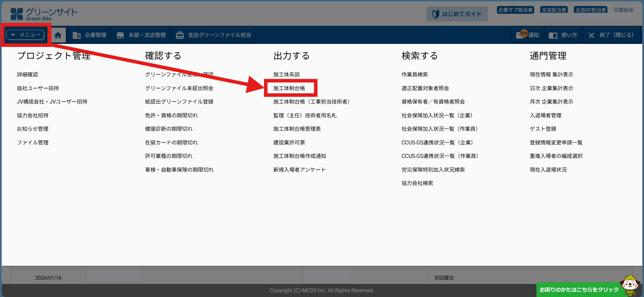
Task: Open 免許・資格の期限切れ link
Action: [x=171, y=115]
